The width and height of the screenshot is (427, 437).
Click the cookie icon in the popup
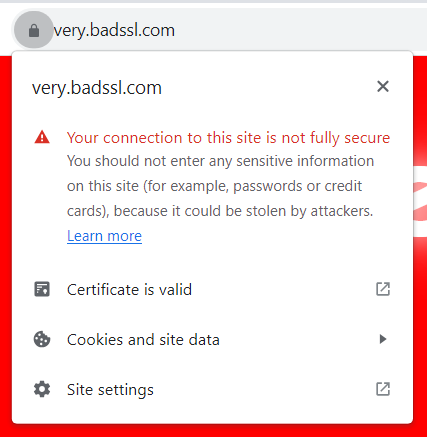42,339
